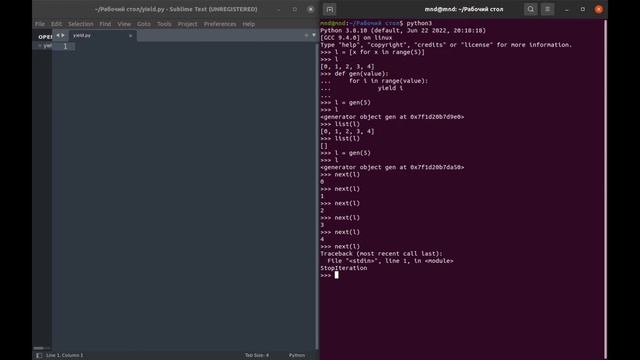The height and width of the screenshot is (360, 640).
Task: Change Tab Size: 4 setting
Action: point(257,355)
